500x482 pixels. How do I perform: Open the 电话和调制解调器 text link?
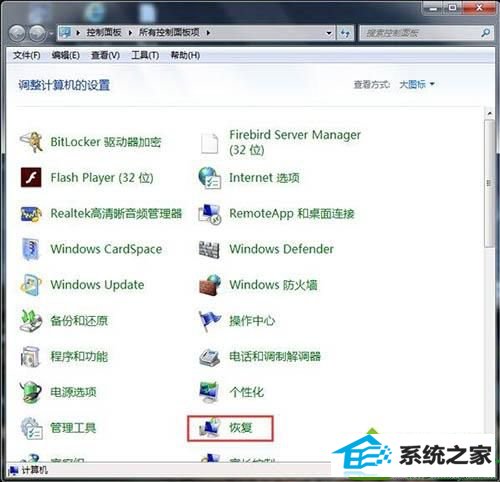(x=275, y=356)
